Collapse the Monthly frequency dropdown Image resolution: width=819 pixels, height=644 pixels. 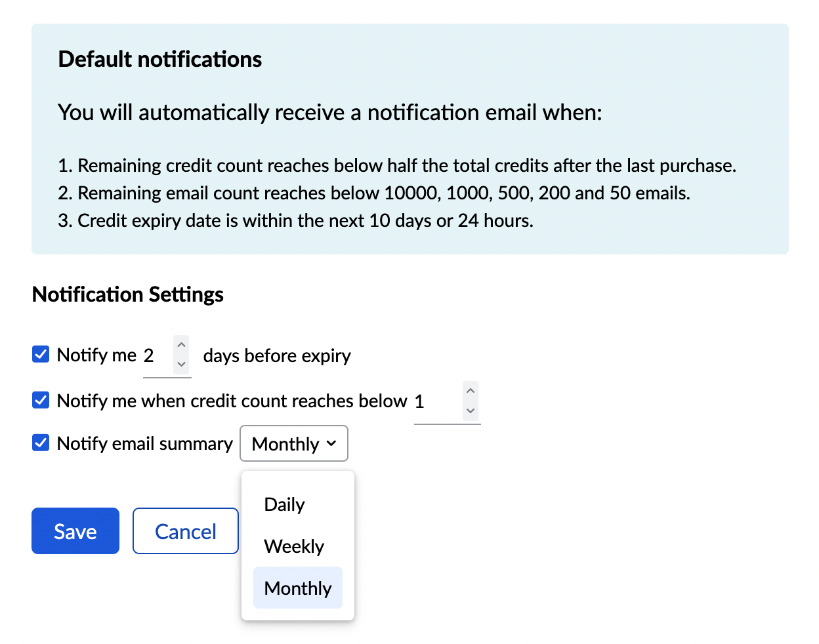coord(294,444)
